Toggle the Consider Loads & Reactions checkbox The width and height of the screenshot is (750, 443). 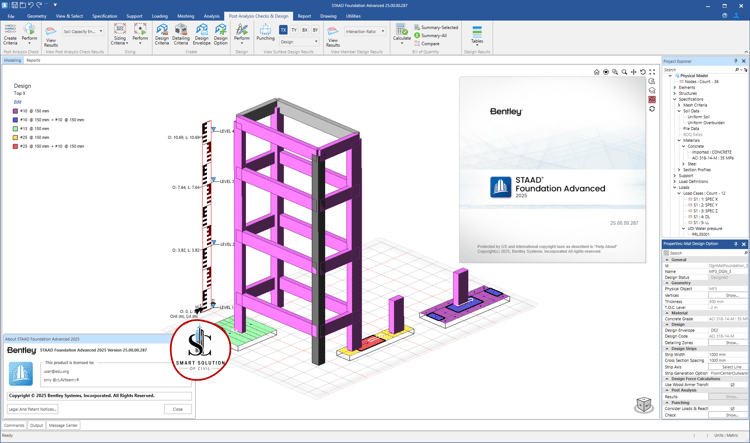pyautogui.click(x=732, y=409)
